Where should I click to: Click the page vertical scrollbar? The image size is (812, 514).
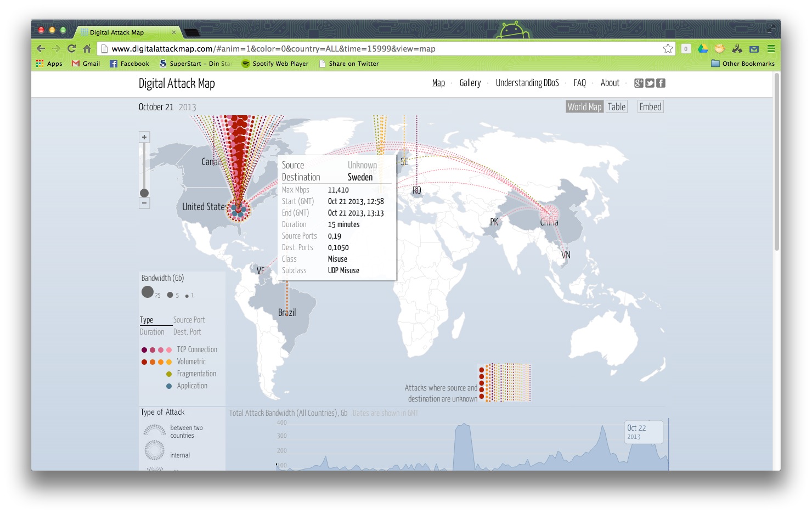click(x=777, y=162)
